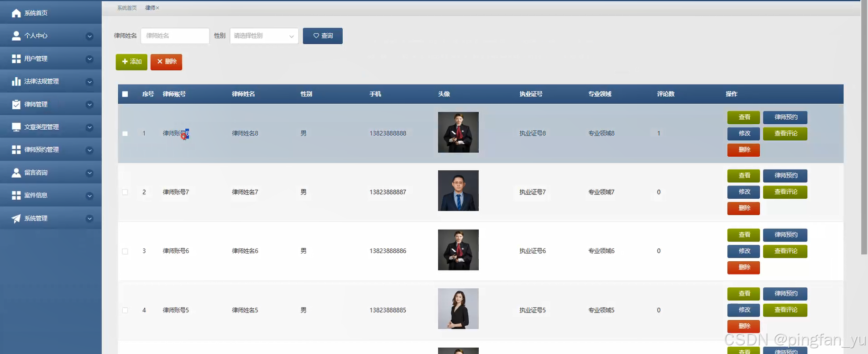Click the clipboard icon for 律师管理

coord(16,104)
